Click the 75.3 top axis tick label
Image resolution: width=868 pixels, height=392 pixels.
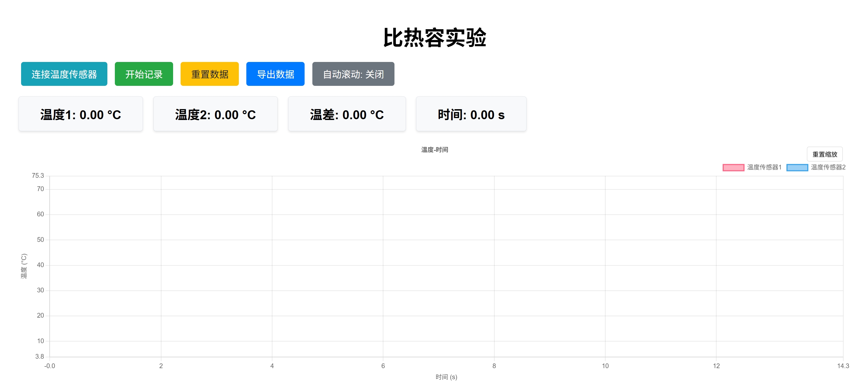coord(38,175)
